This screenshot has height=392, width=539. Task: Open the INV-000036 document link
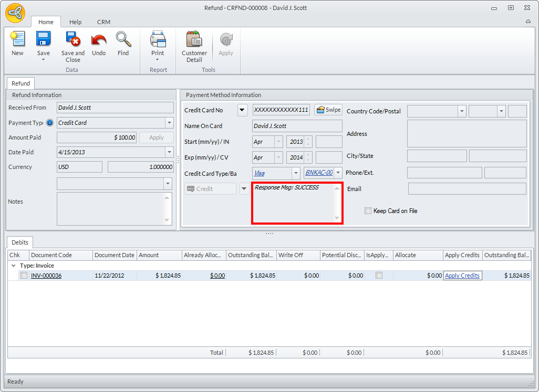(46, 276)
